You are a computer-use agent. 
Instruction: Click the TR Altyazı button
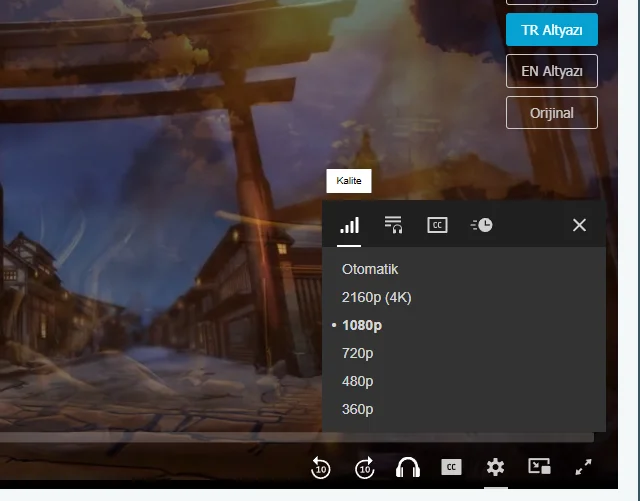tap(552, 30)
